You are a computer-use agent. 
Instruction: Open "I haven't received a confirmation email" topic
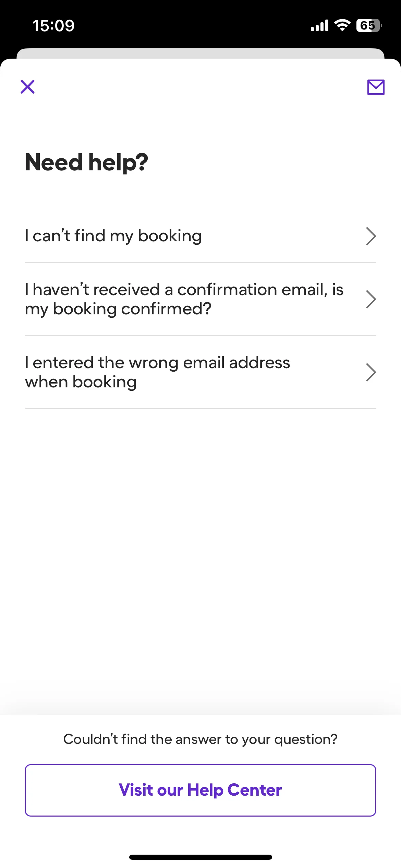(x=184, y=299)
